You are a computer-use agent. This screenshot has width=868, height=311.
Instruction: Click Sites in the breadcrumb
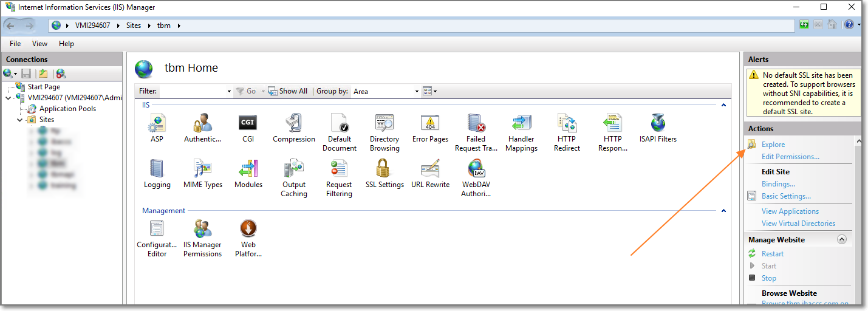coord(134,26)
